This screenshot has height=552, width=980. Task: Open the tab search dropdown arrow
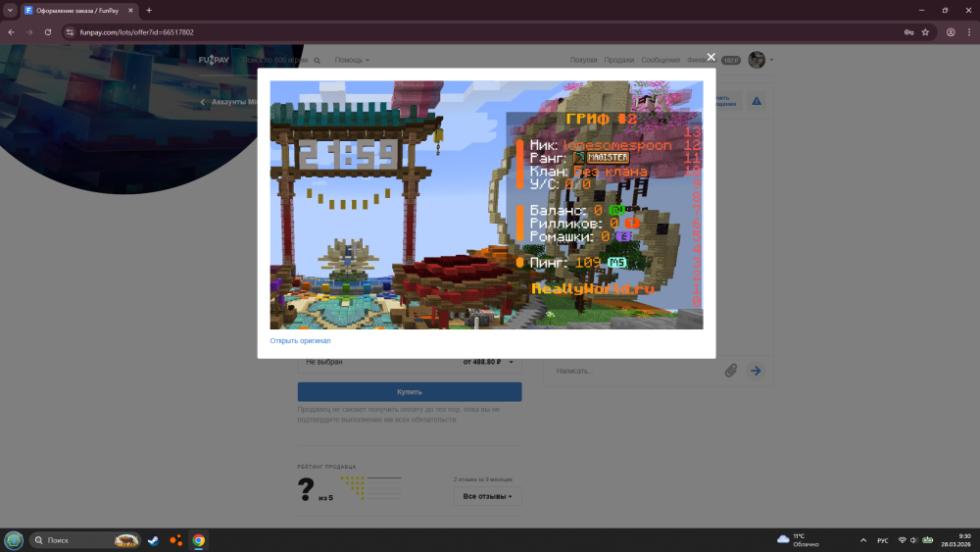pyautogui.click(x=10, y=10)
